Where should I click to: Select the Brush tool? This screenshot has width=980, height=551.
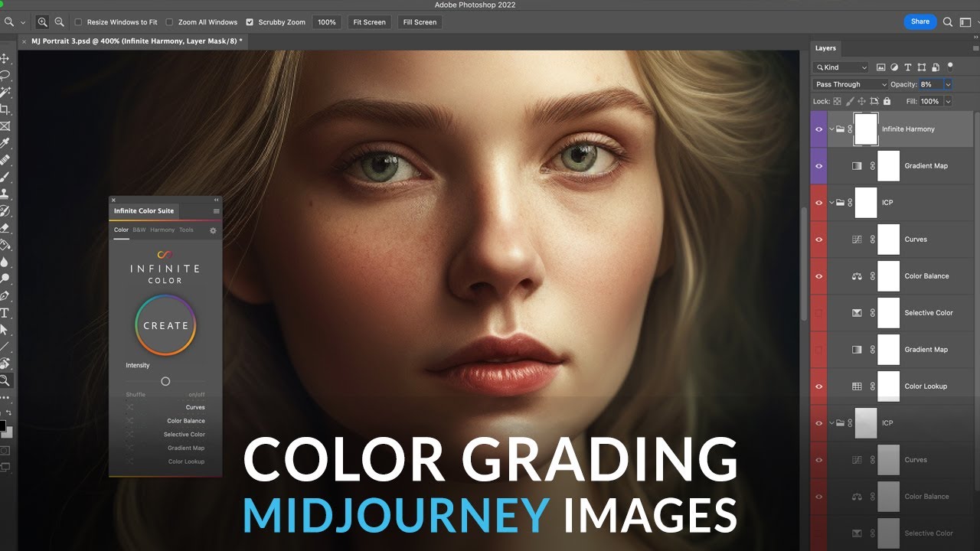pos(5,177)
